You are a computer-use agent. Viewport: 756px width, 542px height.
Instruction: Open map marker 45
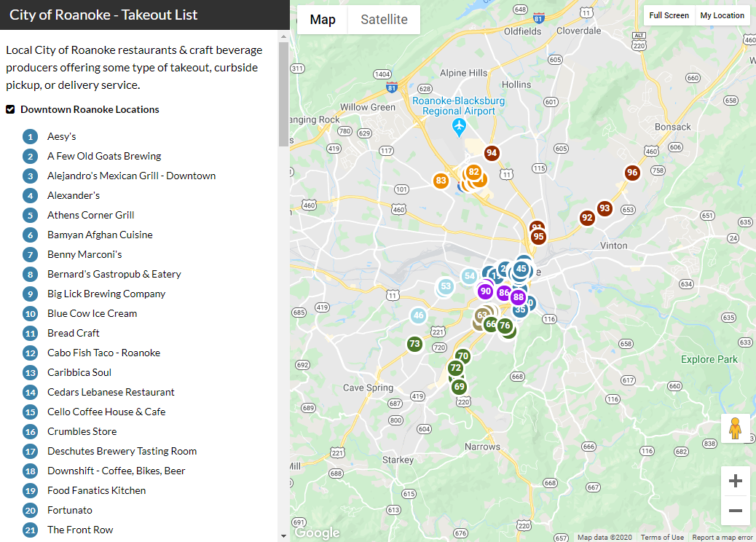pos(521,269)
